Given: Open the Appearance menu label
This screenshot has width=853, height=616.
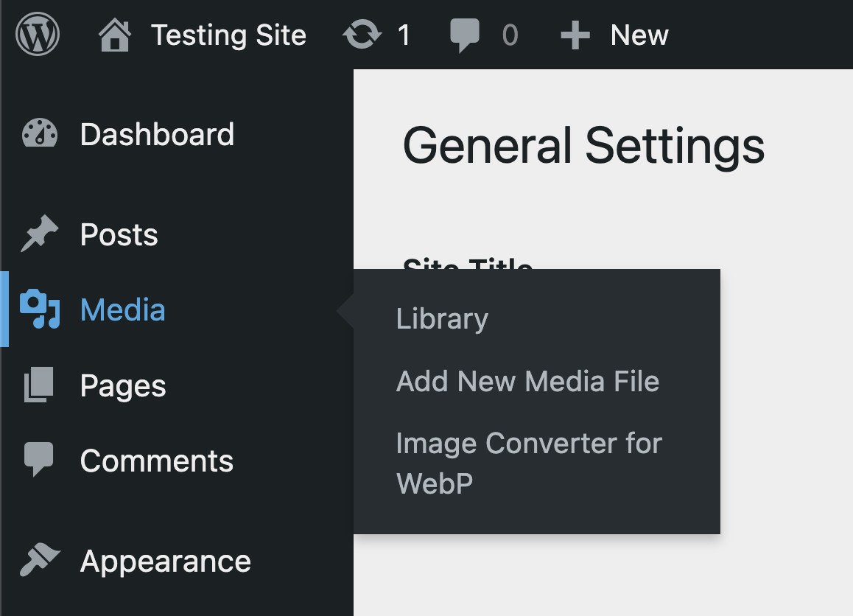Looking at the screenshot, I should coord(165,561).
